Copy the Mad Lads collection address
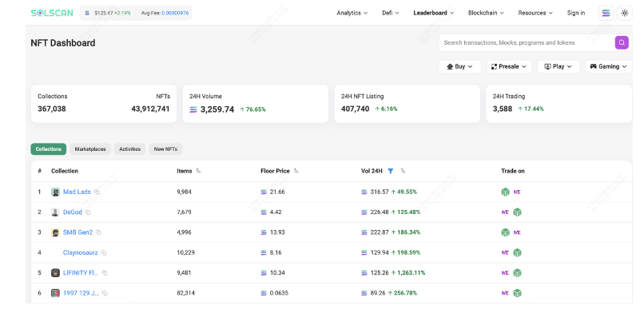This screenshot has width=644, height=317. pos(97,192)
